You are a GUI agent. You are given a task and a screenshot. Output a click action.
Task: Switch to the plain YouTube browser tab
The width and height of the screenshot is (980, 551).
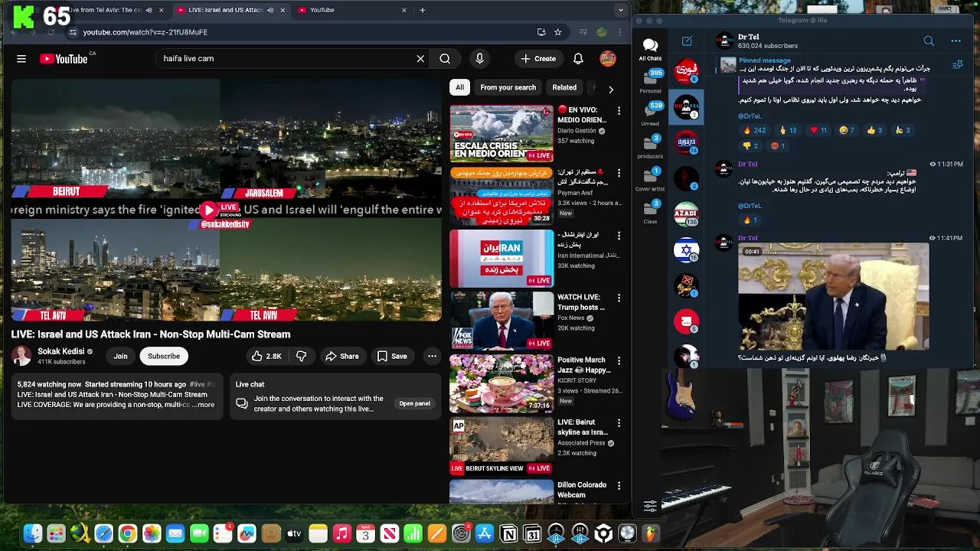point(351,11)
